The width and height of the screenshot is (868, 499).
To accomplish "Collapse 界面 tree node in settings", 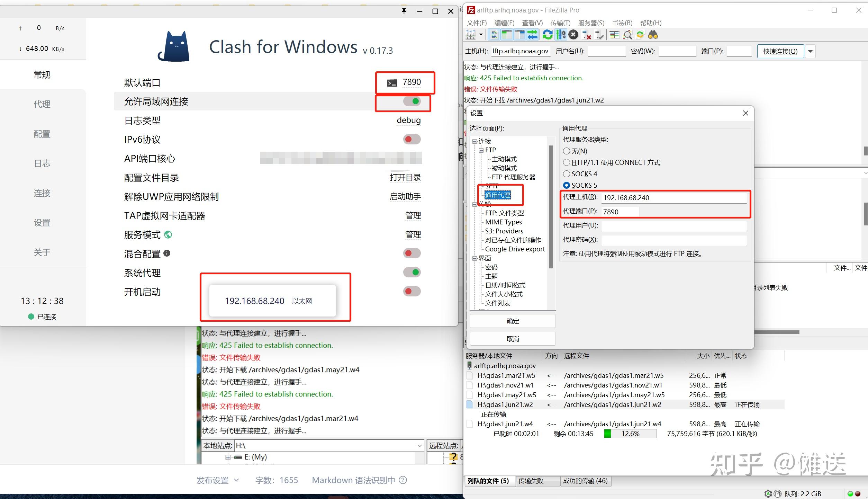I will click(475, 258).
